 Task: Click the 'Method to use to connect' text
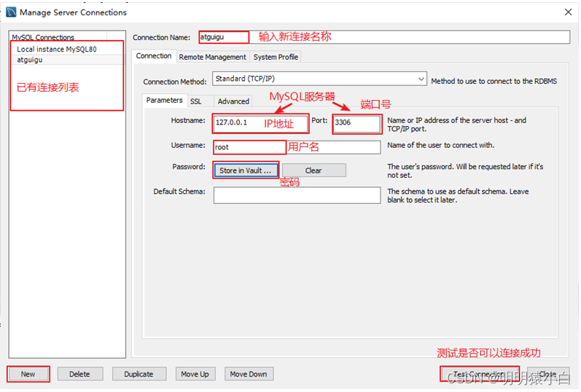tap(494, 81)
